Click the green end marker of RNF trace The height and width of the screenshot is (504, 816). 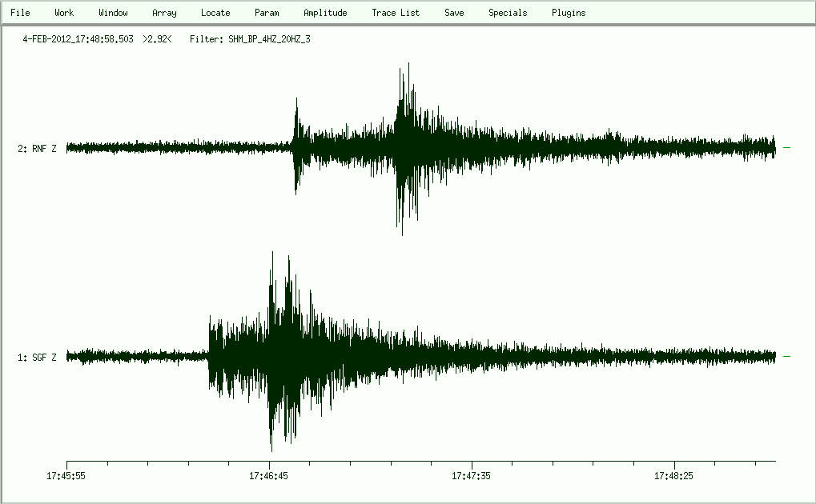click(x=786, y=148)
